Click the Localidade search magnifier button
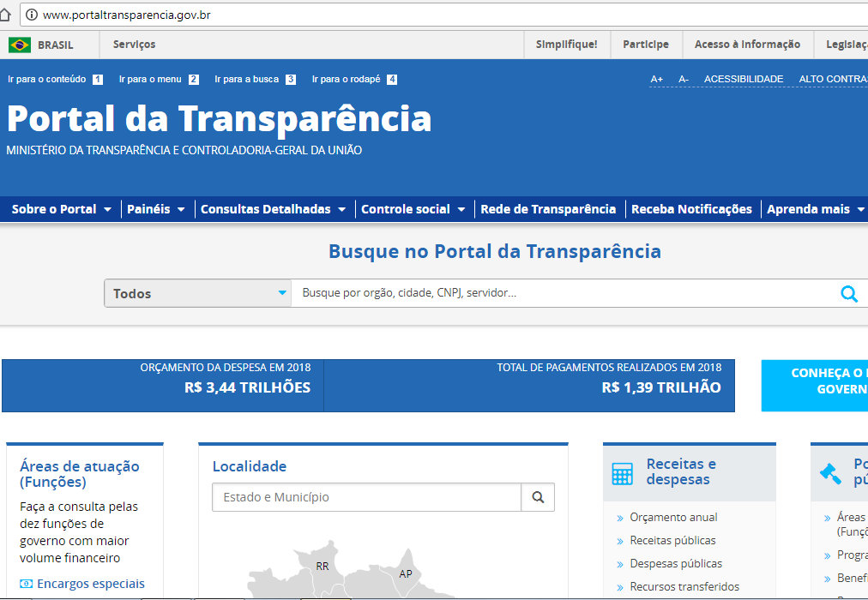This screenshot has width=868, height=600. point(538,497)
